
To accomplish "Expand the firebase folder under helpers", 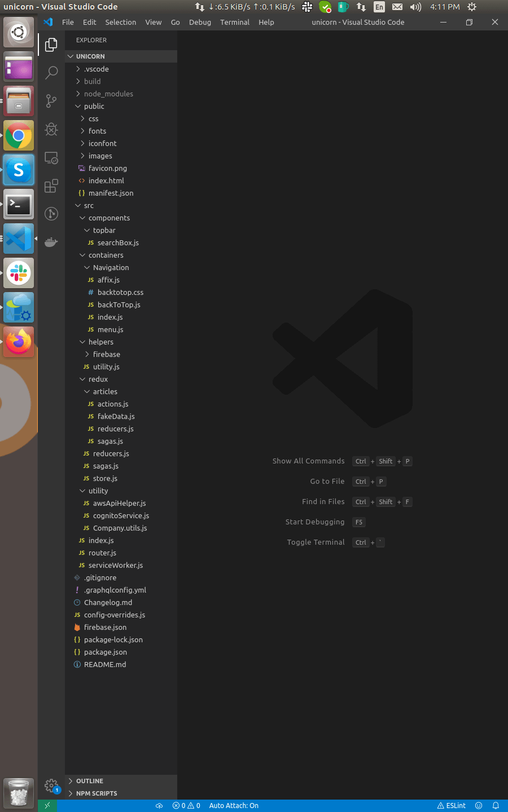I will [x=121, y=354].
